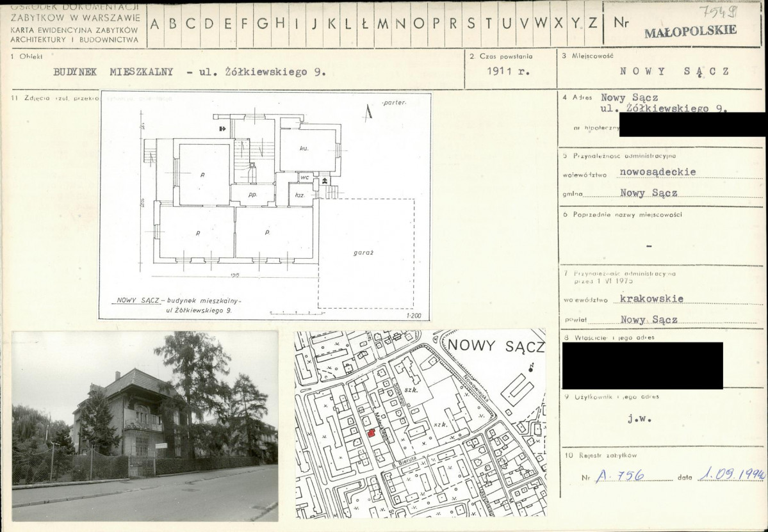This screenshot has height=532, width=768.
Task: Click the register number 'A-756'
Action: (x=619, y=475)
